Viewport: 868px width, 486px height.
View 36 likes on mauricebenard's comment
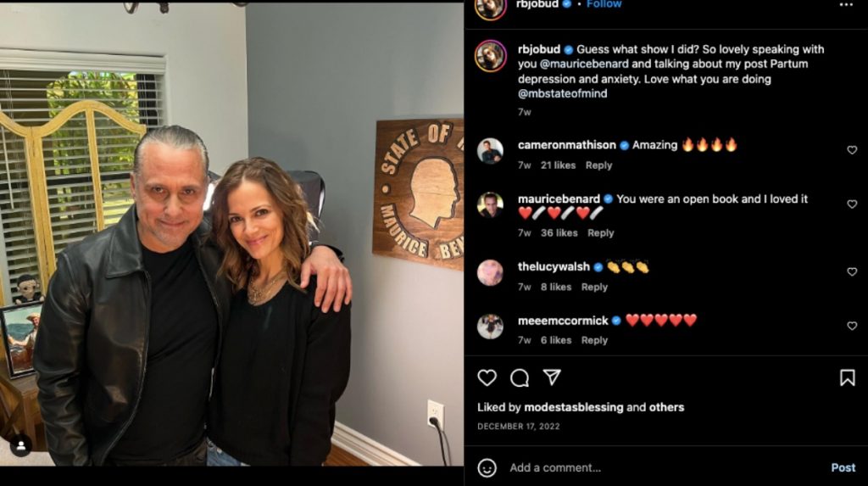tap(558, 233)
